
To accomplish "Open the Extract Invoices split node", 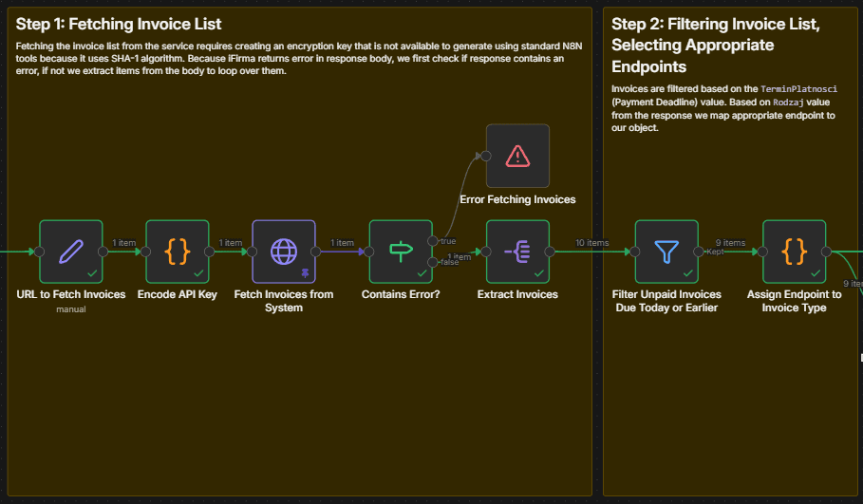I will 517,252.
